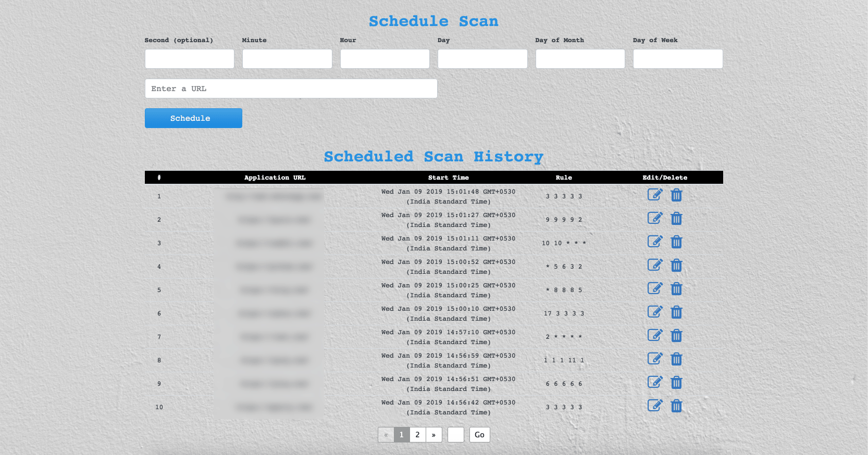Jump to next page with » arrow
Image resolution: width=868 pixels, height=455 pixels.
point(433,435)
